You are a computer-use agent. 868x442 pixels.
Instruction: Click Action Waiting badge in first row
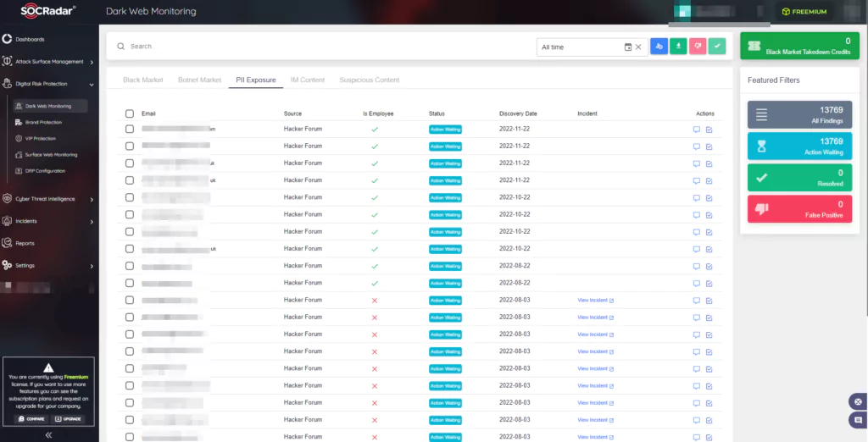coord(445,130)
